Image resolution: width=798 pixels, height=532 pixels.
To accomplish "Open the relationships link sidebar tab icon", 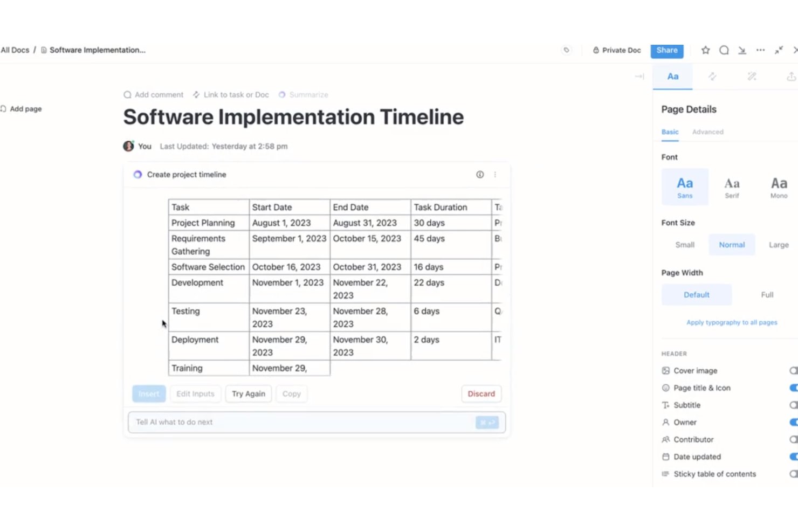I will [x=712, y=77].
